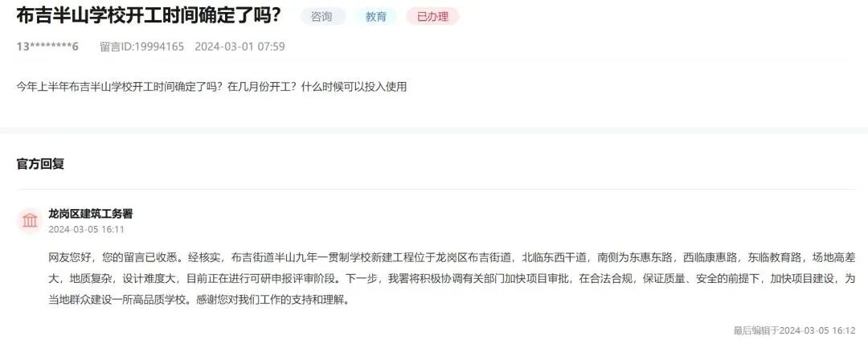Select the 咨询 tag
Image resolution: width=868 pixels, height=340 pixels.
coord(322,17)
